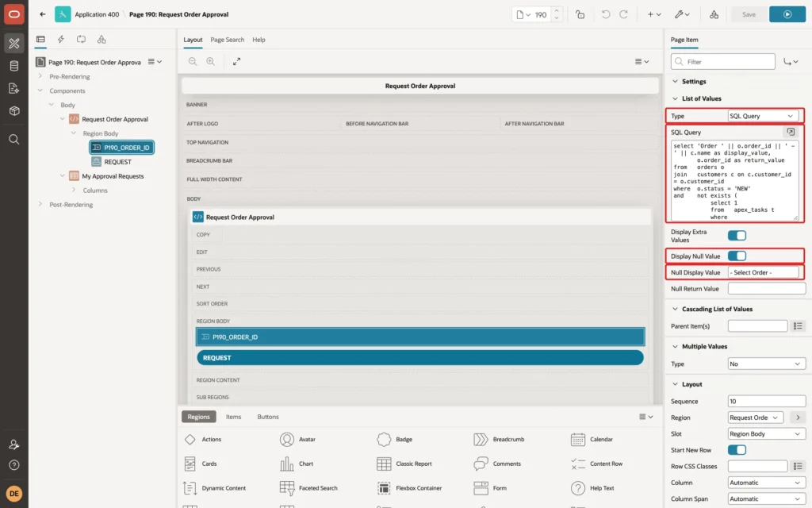Screen dimensions: 812x508
Task: Open SQL Workshop database icon in the sidebar
Action: 14,66
